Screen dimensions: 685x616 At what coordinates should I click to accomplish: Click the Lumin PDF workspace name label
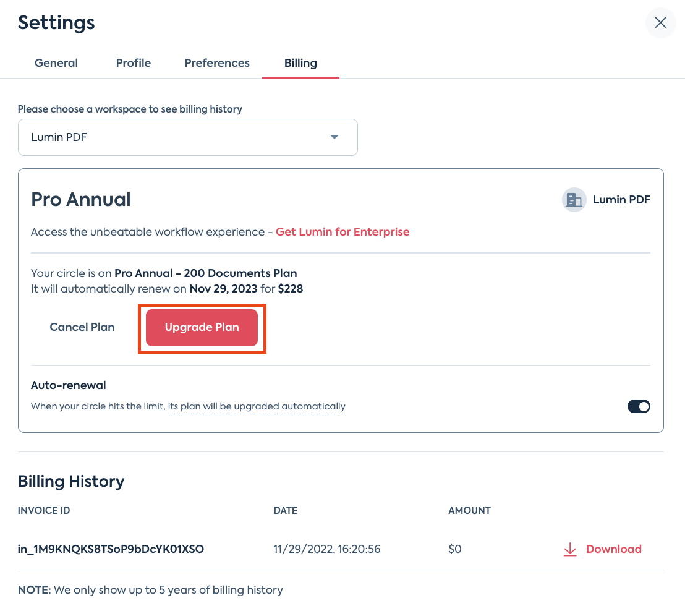[x=621, y=200]
